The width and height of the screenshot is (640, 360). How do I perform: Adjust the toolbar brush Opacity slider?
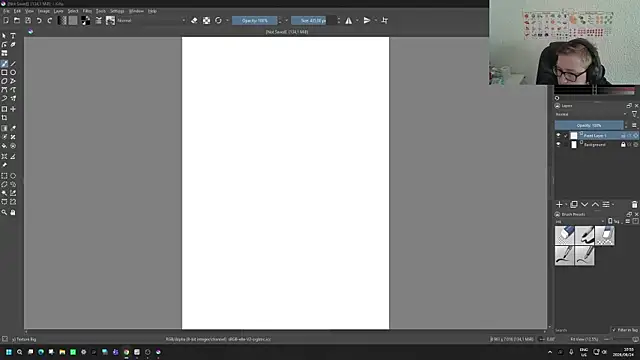click(x=255, y=20)
